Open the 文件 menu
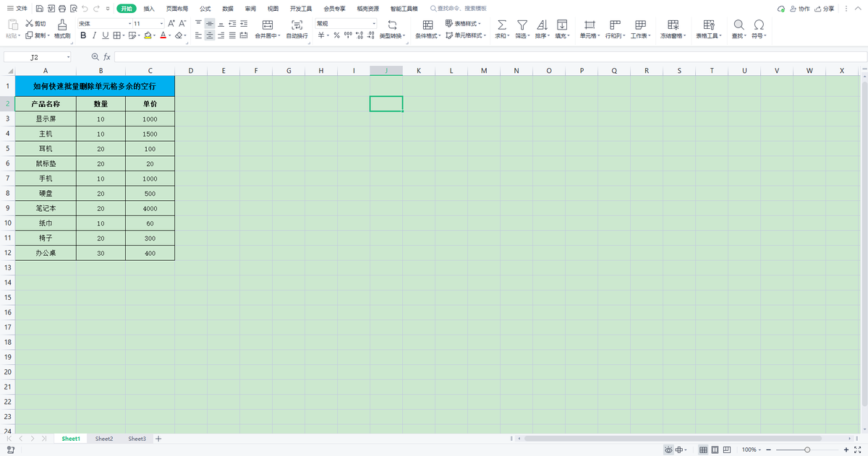The image size is (868, 456). pyautogui.click(x=17, y=9)
